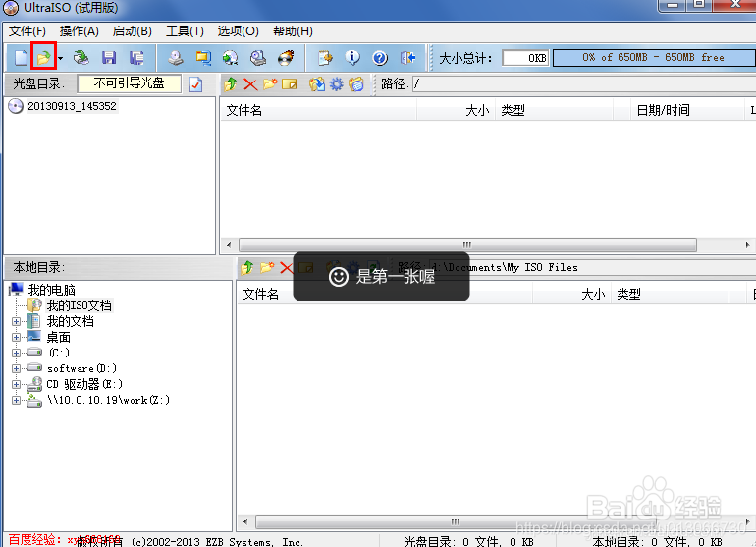Image resolution: width=756 pixels, height=547 pixels.
Task: Go up a folder in disc directory toolbar
Action: 231,84
